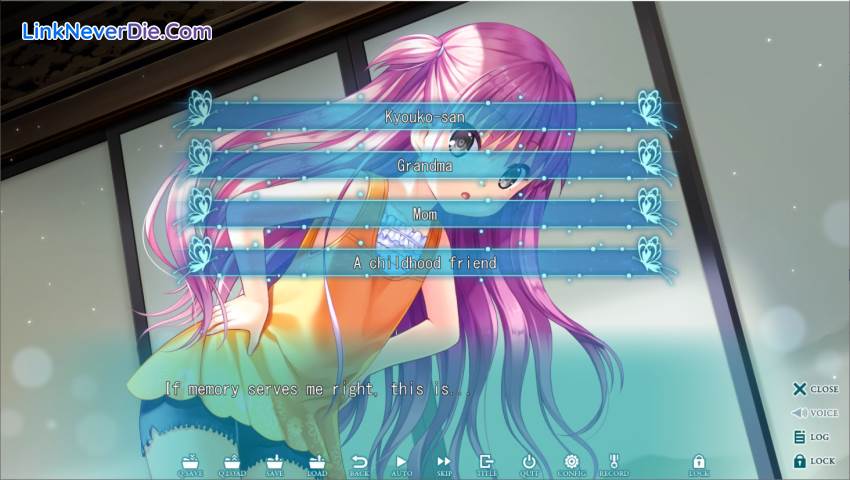This screenshot has height=480, width=850.
Task: Hide the text window with Close
Action: (x=814, y=389)
